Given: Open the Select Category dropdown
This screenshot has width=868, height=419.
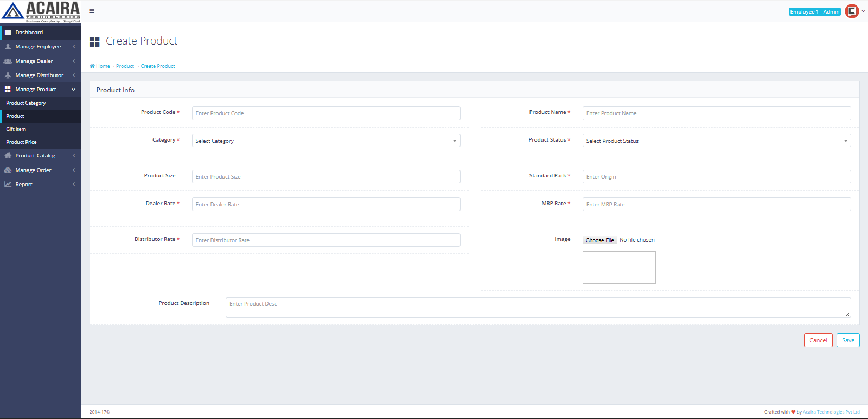Looking at the screenshot, I should click(325, 141).
